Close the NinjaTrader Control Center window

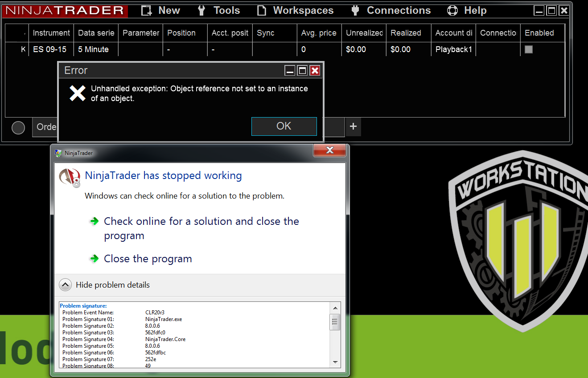pos(564,11)
